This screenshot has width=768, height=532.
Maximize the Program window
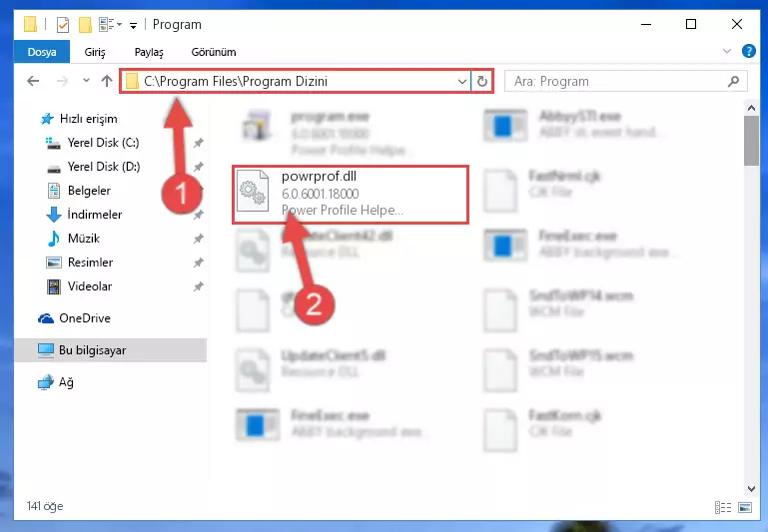pos(691,24)
